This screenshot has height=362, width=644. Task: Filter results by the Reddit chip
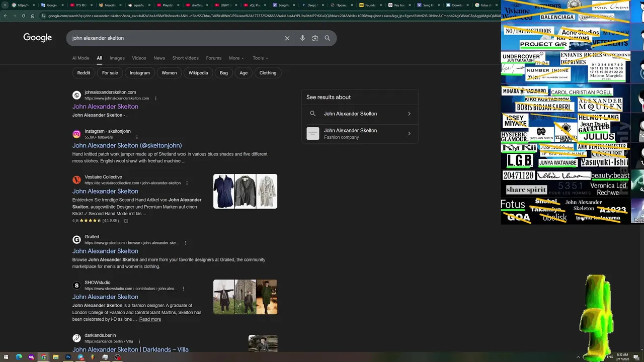pyautogui.click(x=84, y=73)
